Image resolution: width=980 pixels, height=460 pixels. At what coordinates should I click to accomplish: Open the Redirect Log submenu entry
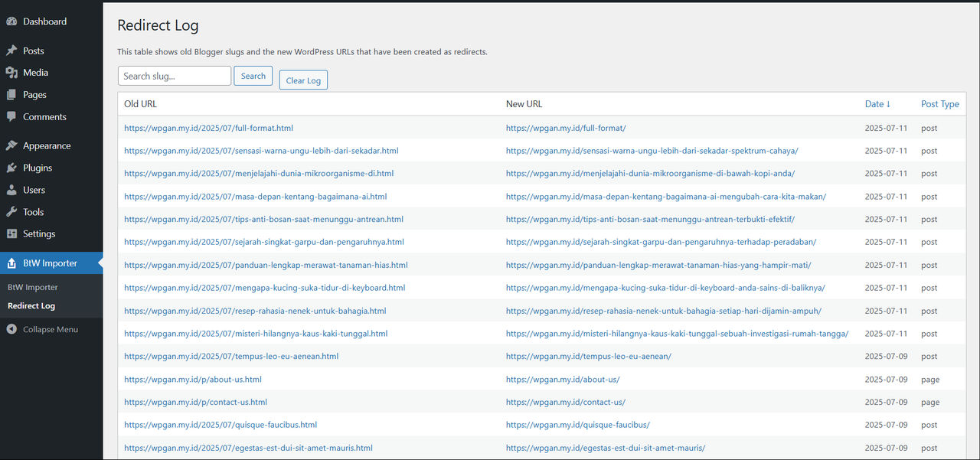pyautogui.click(x=32, y=305)
